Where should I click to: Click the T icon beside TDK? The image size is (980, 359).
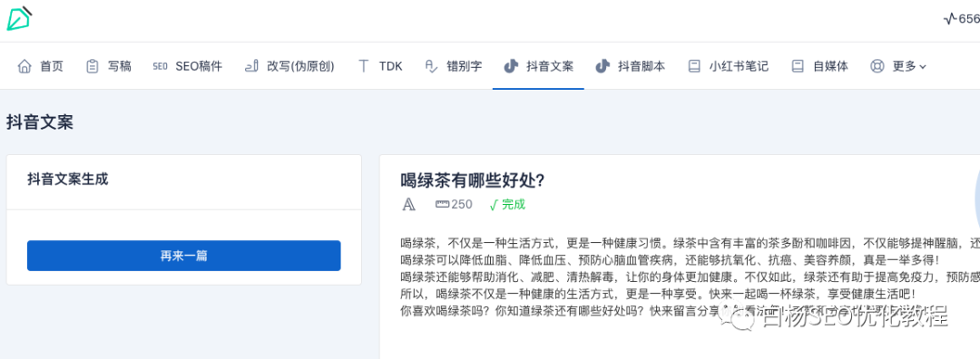[x=363, y=66]
